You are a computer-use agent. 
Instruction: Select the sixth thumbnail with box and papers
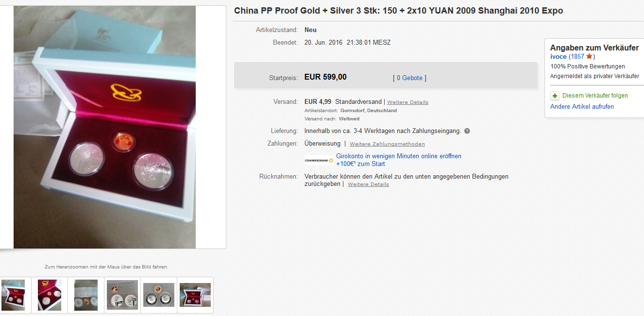pyautogui.click(x=195, y=295)
